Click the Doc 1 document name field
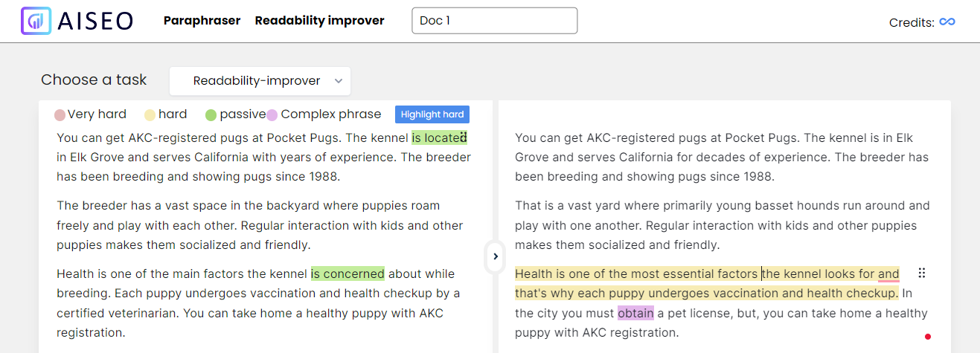This screenshot has width=980, height=353. (494, 21)
